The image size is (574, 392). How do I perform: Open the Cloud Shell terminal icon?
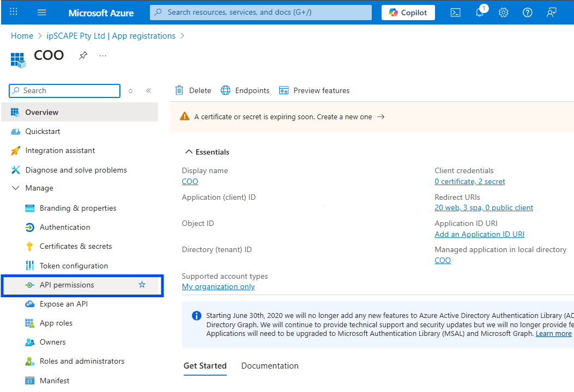[456, 13]
